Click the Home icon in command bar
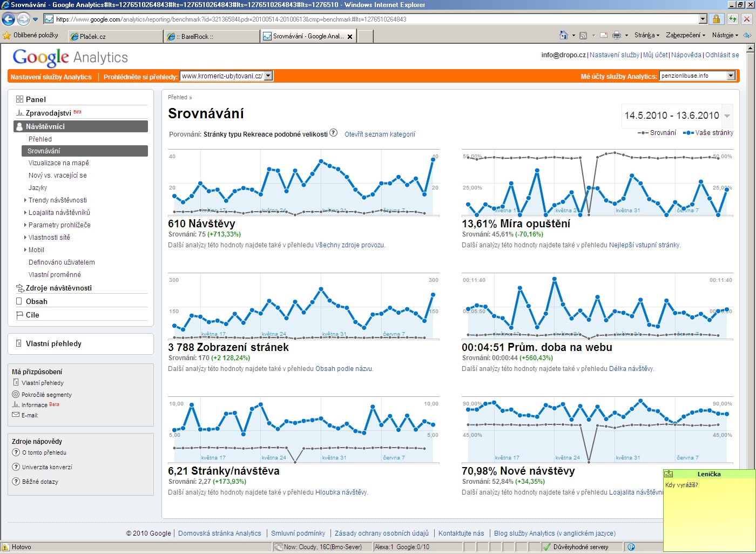This screenshot has width=756, height=554. [564, 35]
